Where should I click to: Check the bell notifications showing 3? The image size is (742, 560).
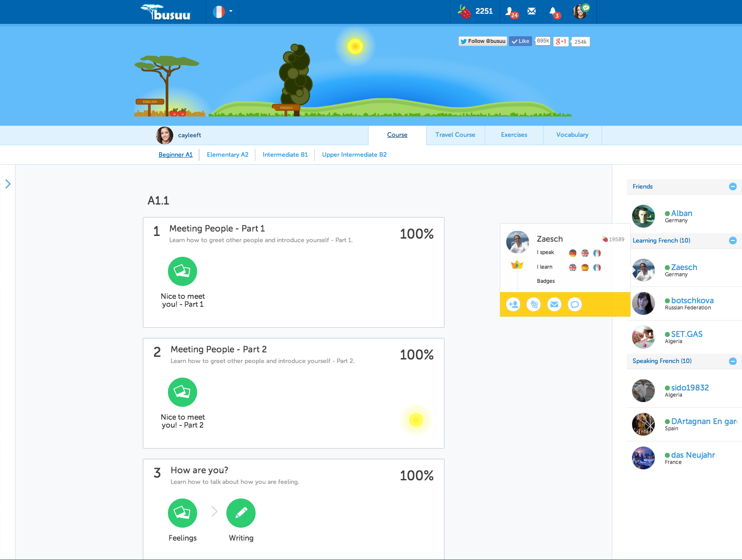point(553,12)
